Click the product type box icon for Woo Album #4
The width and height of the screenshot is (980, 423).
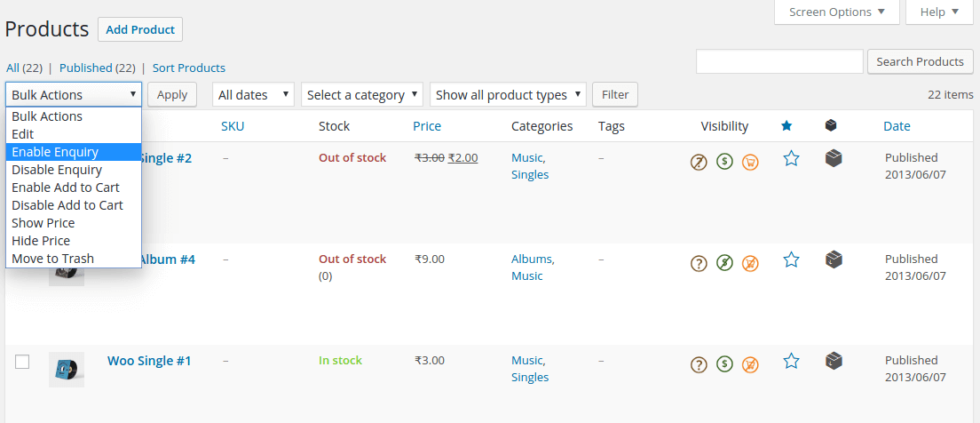click(x=833, y=259)
